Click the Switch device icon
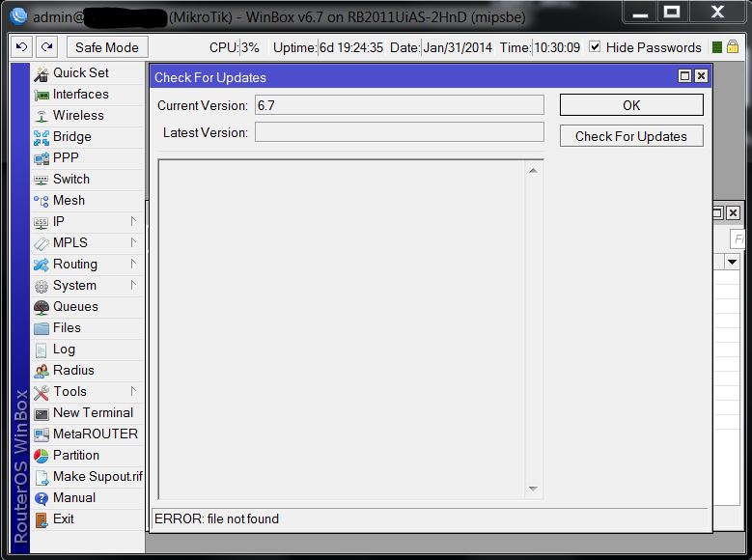This screenshot has height=560, width=752. [42, 180]
